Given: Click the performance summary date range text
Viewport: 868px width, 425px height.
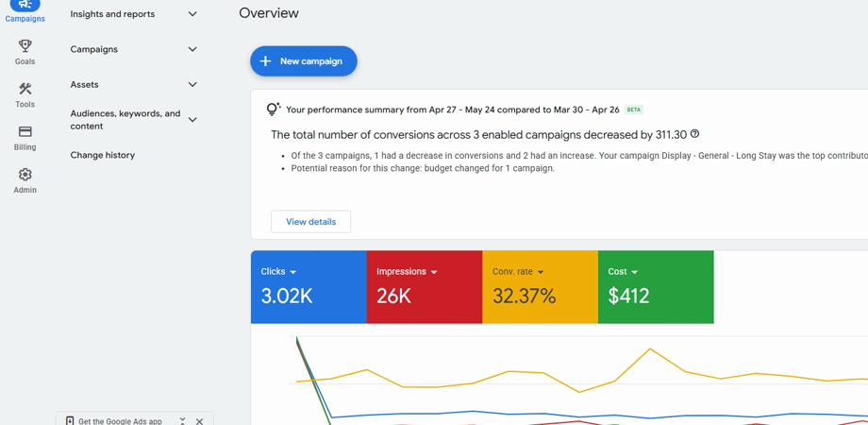Looking at the screenshot, I should (x=453, y=110).
